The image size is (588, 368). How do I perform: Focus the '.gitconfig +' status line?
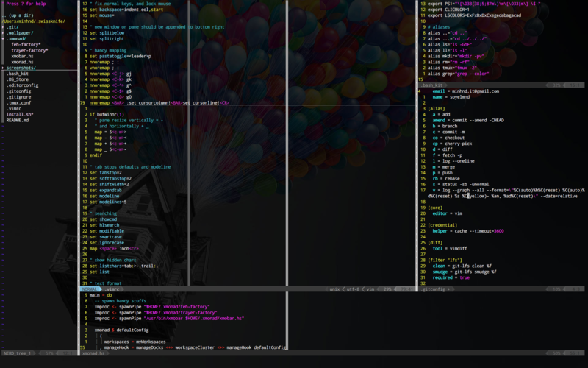(501, 289)
